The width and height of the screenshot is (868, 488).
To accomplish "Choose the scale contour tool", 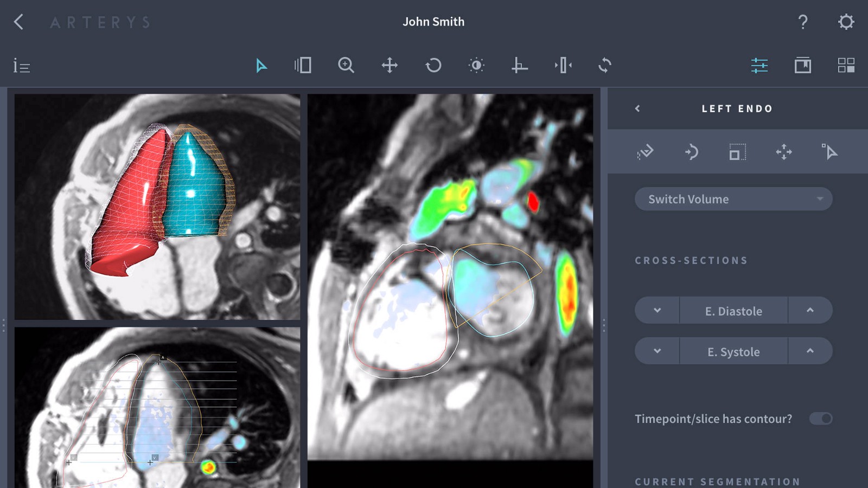I will click(737, 152).
